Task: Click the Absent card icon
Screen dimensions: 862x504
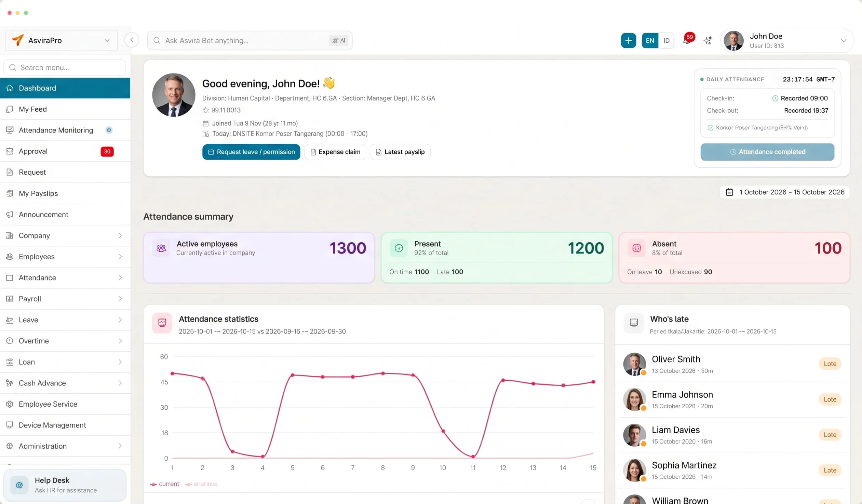Action: 636,248
